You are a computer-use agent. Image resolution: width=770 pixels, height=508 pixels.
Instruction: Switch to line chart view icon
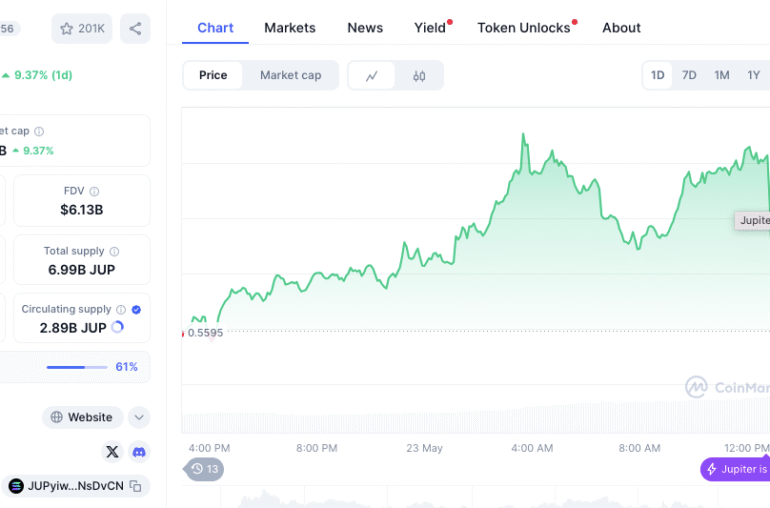click(x=372, y=76)
